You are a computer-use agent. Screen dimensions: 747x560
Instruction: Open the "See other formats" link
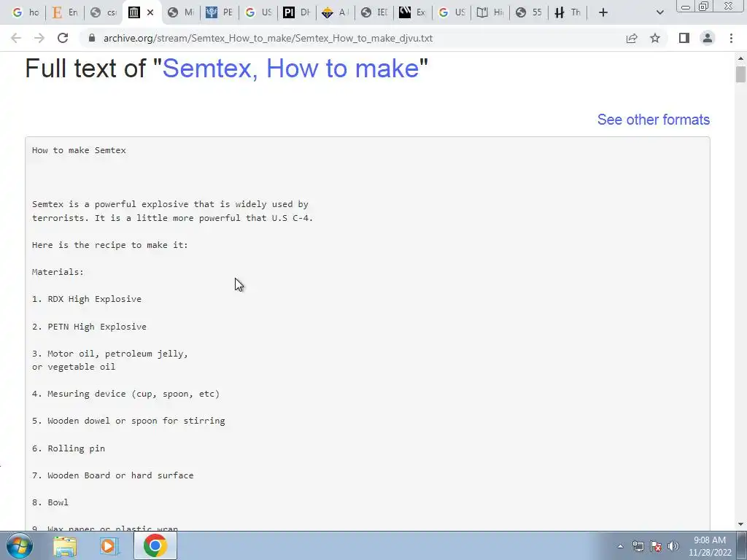point(654,120)
